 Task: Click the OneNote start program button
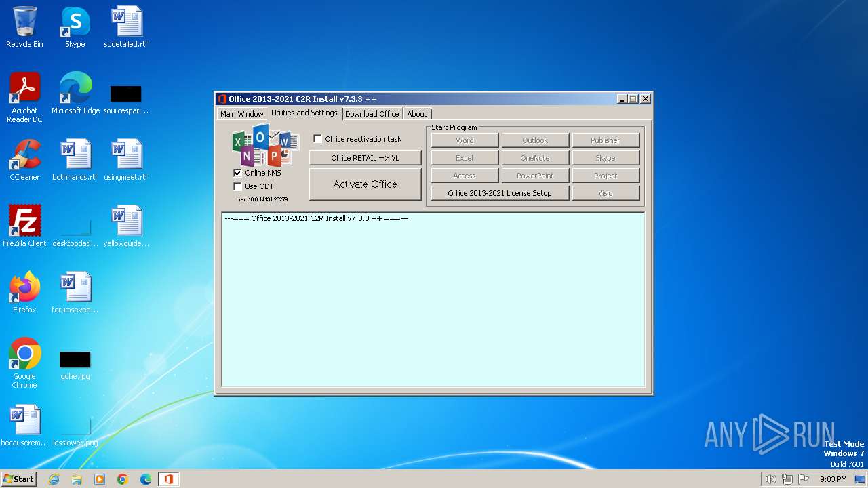tap(535, 158)
